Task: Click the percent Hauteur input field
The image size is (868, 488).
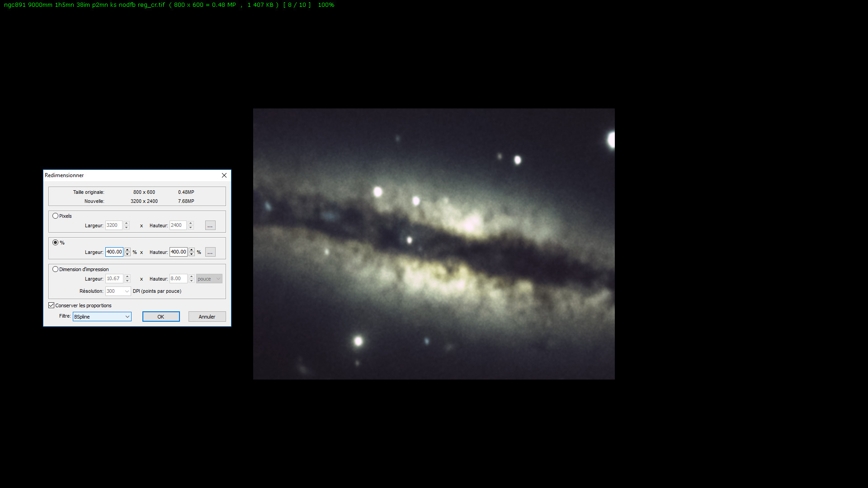Action: coord(178,252)
